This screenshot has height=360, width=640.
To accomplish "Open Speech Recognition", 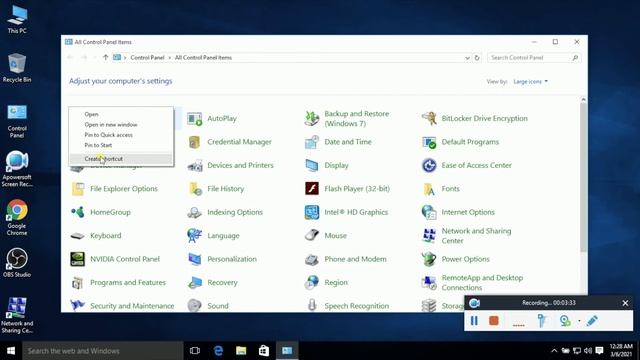I will (347, 306).
